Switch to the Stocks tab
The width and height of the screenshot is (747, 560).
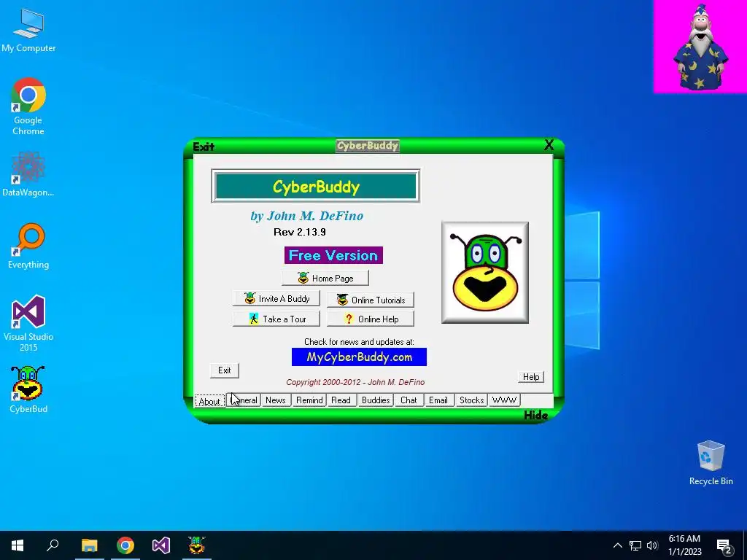(472, 400)
